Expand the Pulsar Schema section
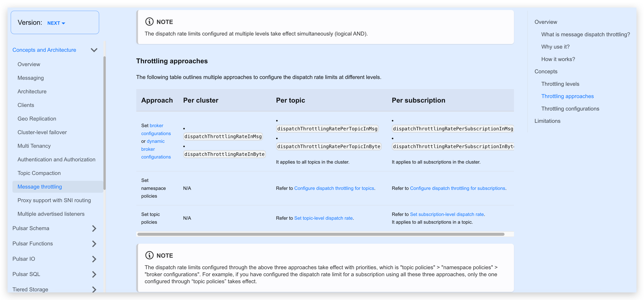The image size is (644, 300). (x=94, y=228)
